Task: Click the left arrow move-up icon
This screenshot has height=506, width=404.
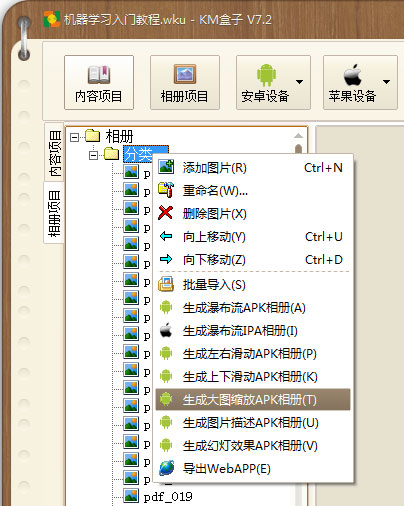Action: (166, 236)
